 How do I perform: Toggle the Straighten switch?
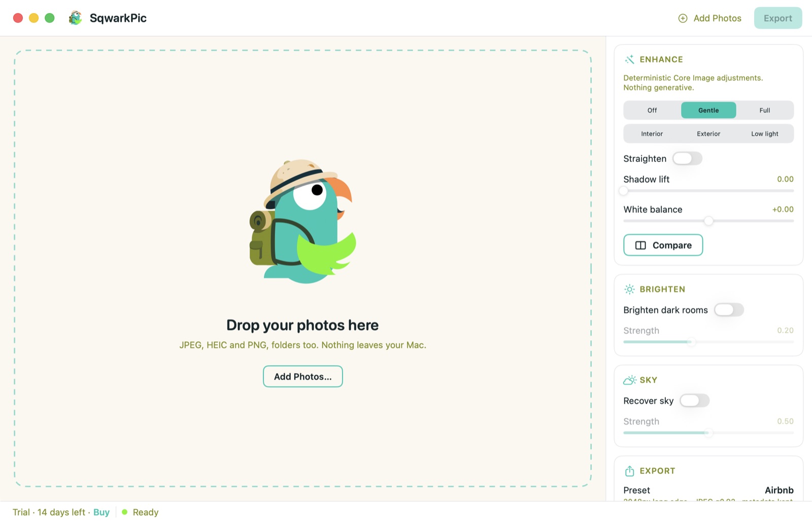tap(687, 158)
